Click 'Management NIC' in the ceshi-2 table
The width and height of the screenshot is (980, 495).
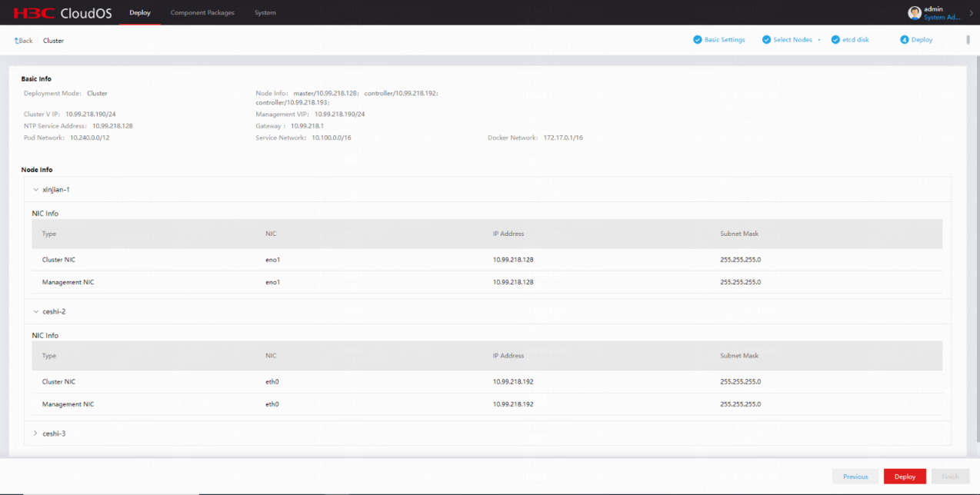point(68,404)
